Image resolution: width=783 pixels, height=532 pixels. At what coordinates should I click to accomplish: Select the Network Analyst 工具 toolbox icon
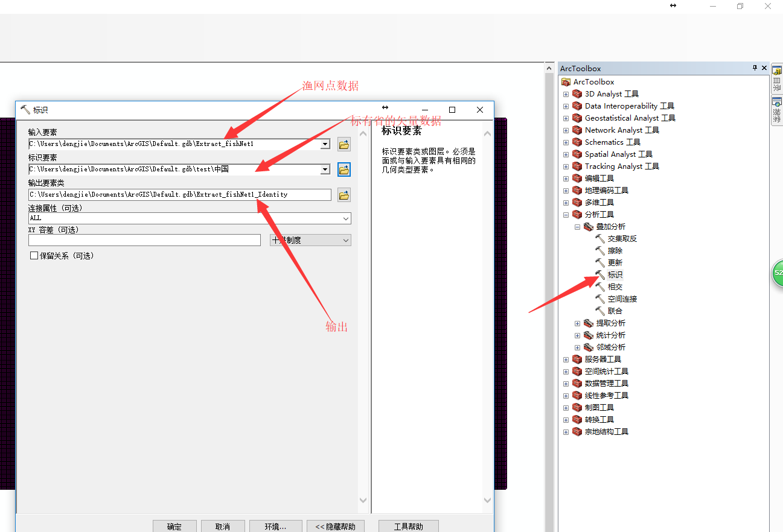tap(577, 130)
